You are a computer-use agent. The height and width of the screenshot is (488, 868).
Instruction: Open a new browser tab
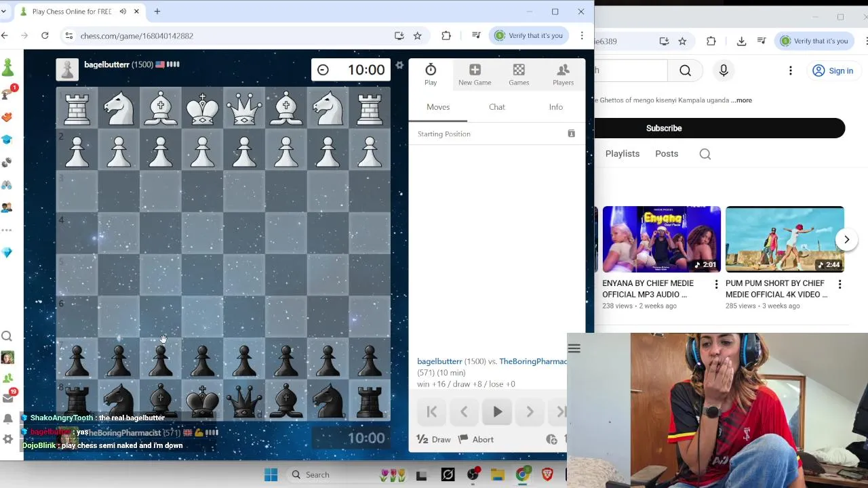pyautogui.click(x=157, y=12)
